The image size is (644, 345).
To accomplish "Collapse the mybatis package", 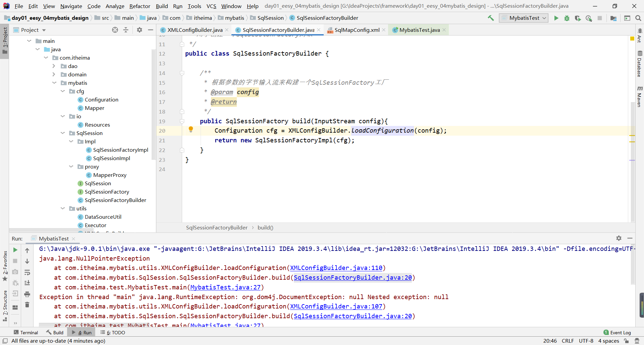I will [54, 83].
